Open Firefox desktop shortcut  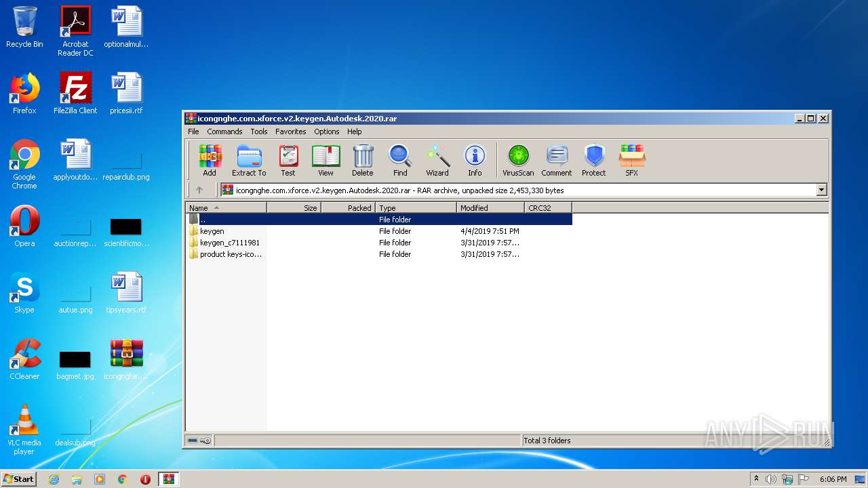pyautogui.click(x=24, y=94)
